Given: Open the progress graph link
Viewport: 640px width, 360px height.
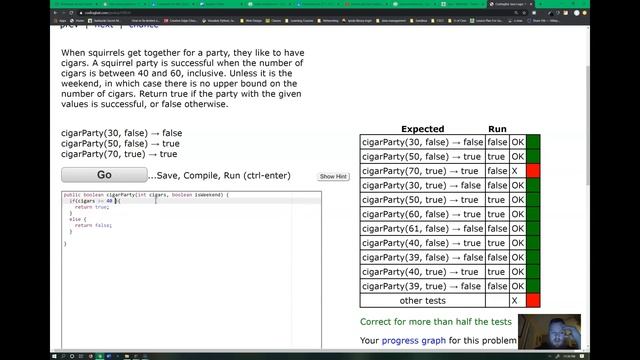Looking at the screenshot, I should pos(413,340).
